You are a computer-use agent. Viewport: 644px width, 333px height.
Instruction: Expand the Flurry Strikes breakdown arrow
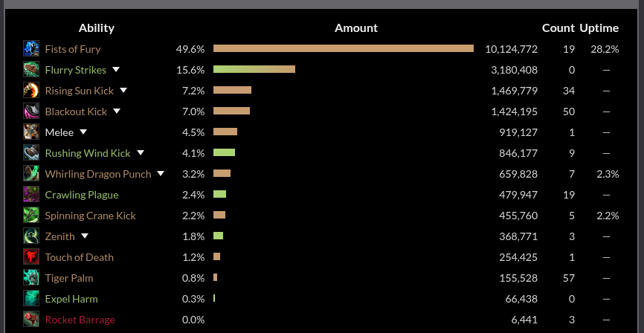[x=117, y=70]
